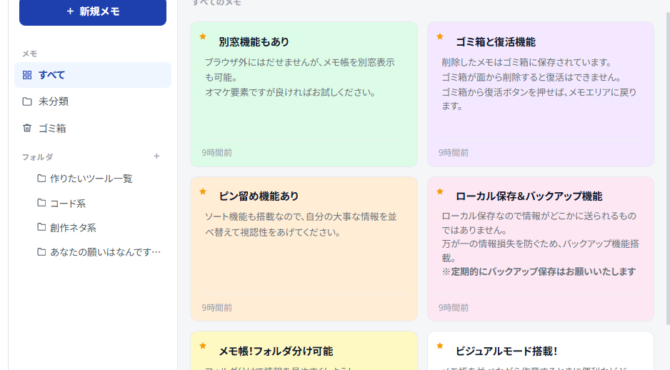The width and height of the screenshot is (670, 370).
Task: Click folder icon next to あなたの願いはなんです…
Action: coord(41,252)
